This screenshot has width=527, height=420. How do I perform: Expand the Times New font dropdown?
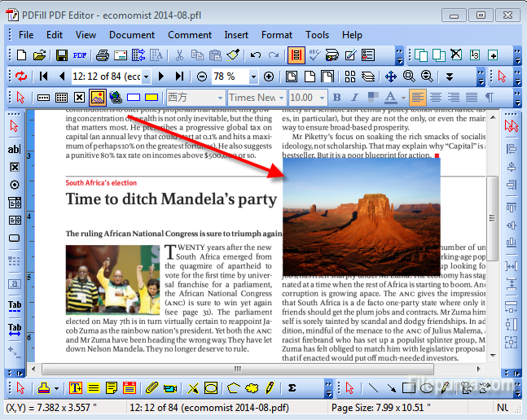(x=281, y=98)
